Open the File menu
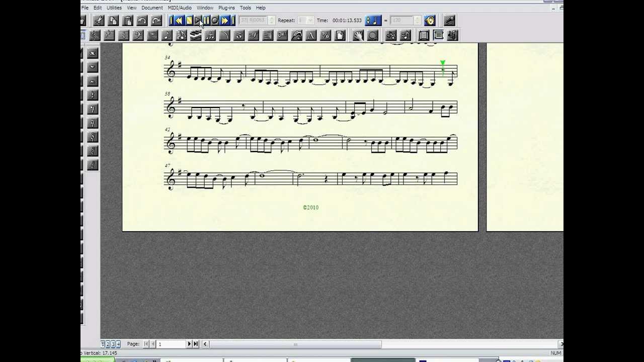The height and width of the screenshot is (362, 644). pyautogui.click(x=85, y=8)
